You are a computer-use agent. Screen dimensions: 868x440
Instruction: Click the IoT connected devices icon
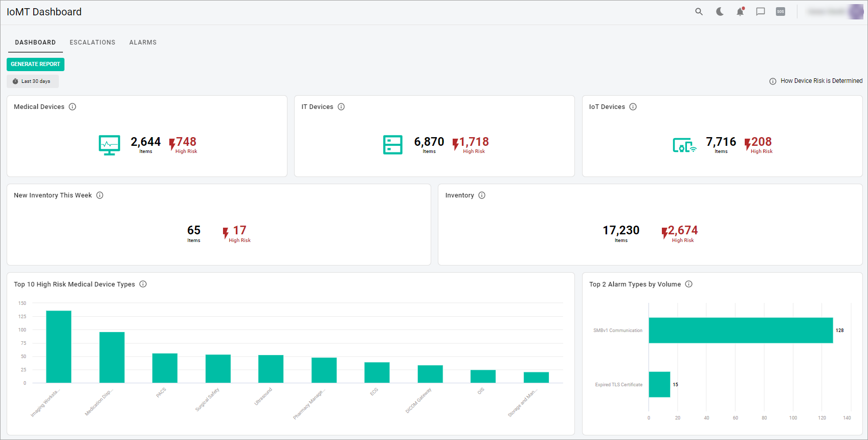684,146
